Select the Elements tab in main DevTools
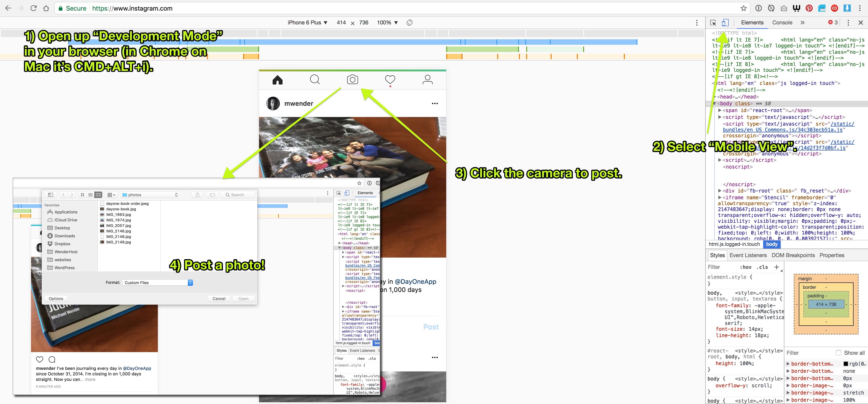Image resolution: width=868 pixels, height=404 pixels. pyautogui.click(x=752, y=23)
